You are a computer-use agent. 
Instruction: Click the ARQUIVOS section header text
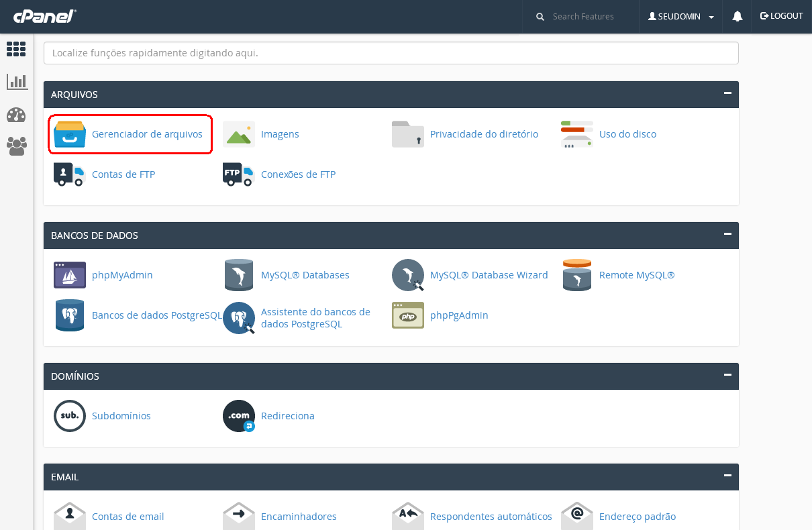74,95
